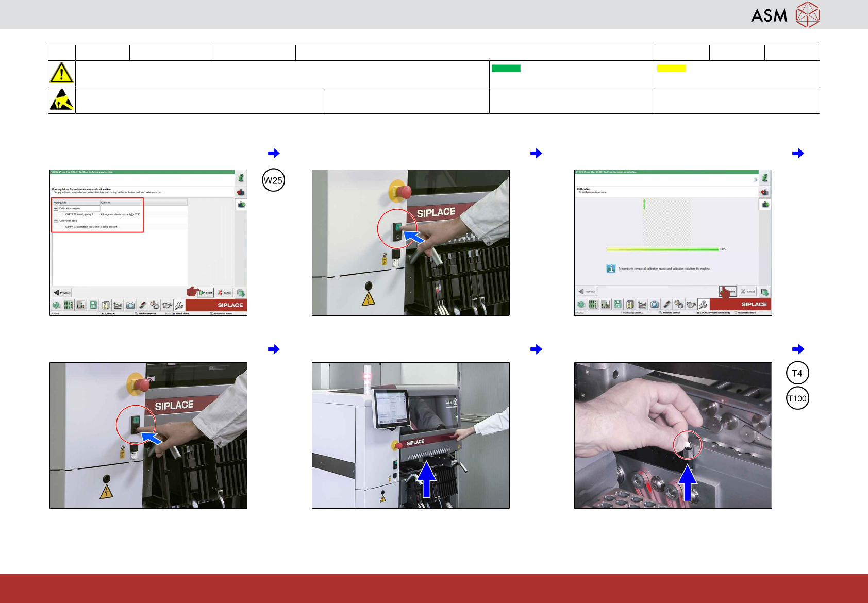Viewport: 868px width, 603px height.
Task: Open the bar chart icon in calibration-done screenshot
Action: click(x=606, y=304)
